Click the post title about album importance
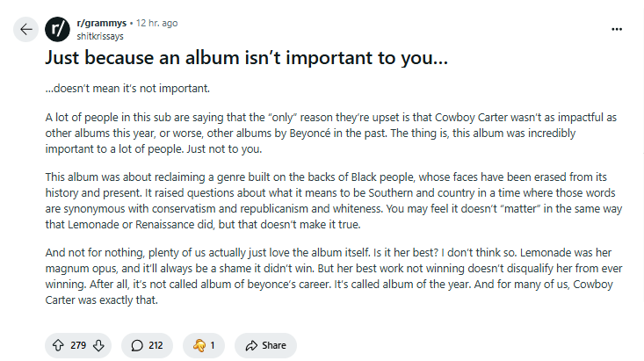 tap(246, 60)
